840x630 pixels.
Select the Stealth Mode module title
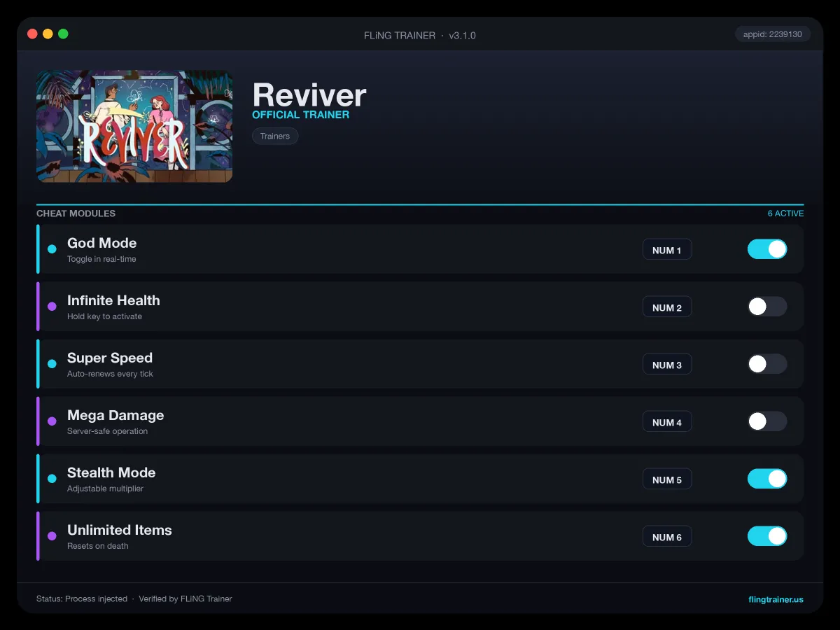pos(111,472)
